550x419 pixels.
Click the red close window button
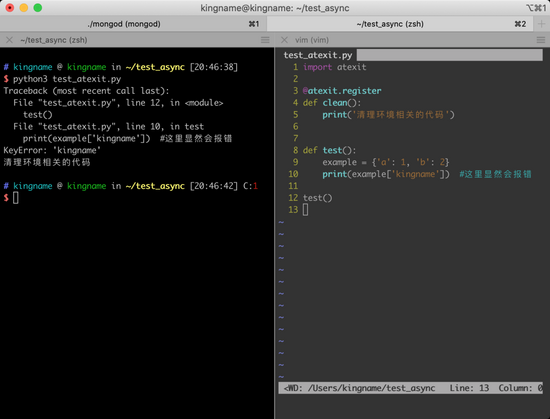click(10, 8)
